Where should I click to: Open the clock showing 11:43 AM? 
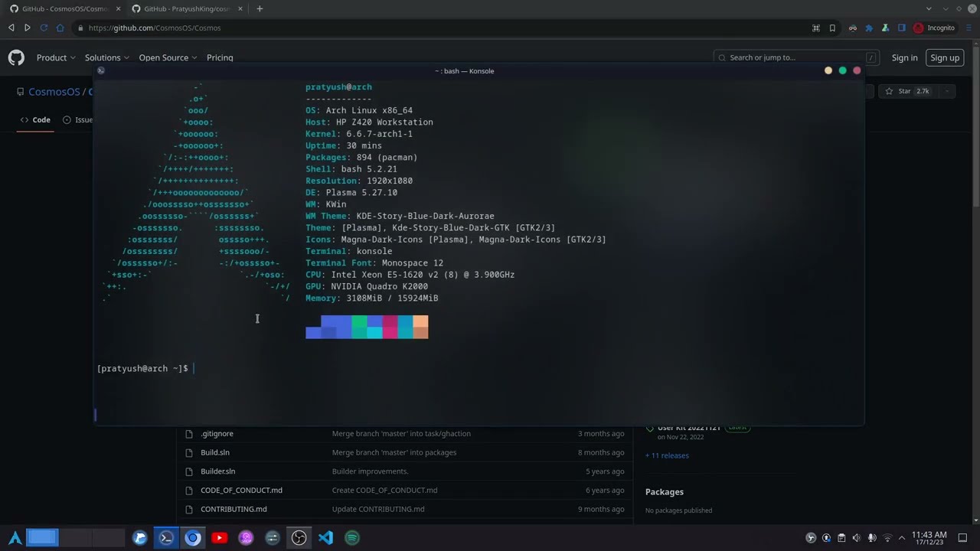tap(929, 537)
